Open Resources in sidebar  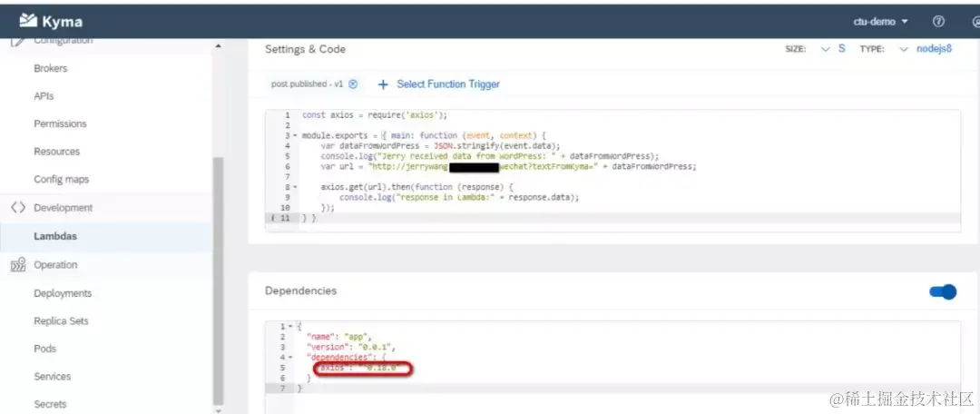click(57, 152)
